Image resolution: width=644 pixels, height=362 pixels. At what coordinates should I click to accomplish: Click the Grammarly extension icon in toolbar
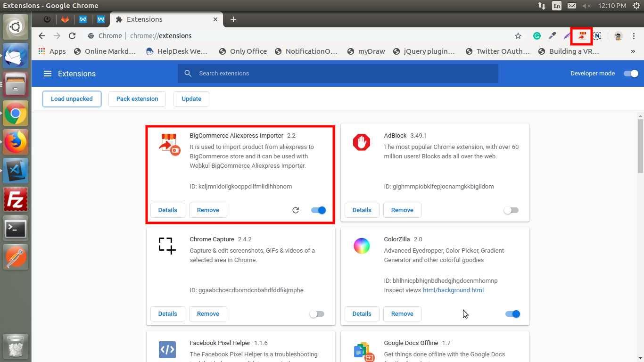coord(537,36)
